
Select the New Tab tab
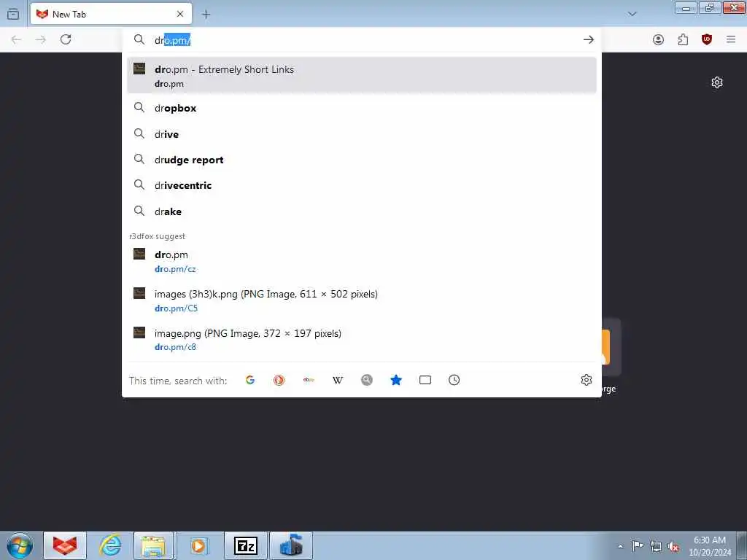click(111, 15)
